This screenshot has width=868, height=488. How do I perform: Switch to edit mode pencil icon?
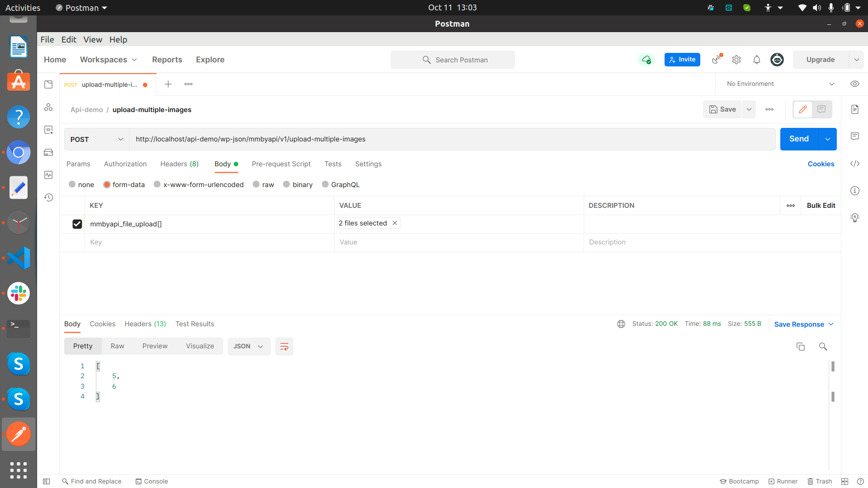coord(803,109)
